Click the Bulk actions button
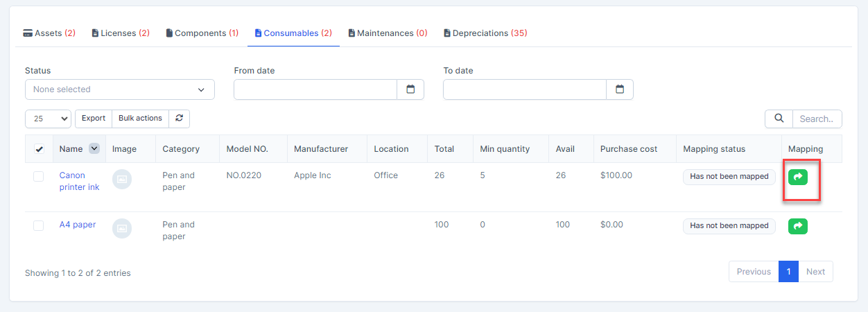The width and height of the screenshot is (868, 312). pyautogui.click(x=140, y=119)
